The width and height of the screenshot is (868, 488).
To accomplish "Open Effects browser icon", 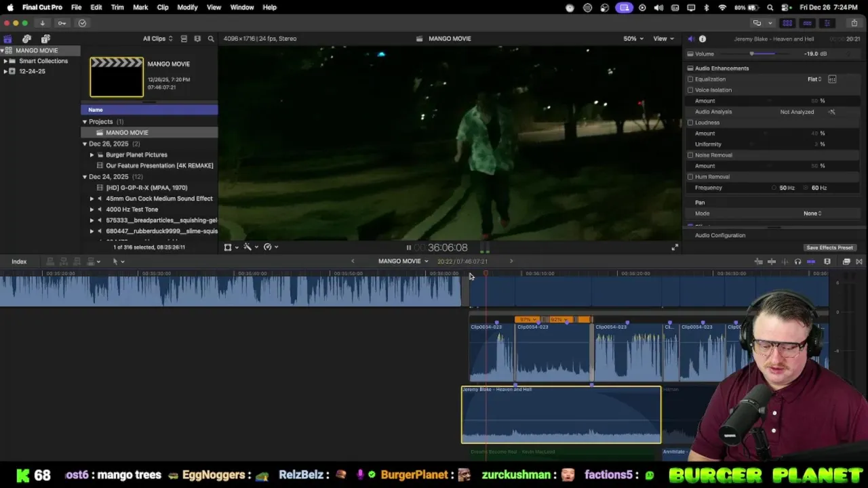I will tap(846, 262).
